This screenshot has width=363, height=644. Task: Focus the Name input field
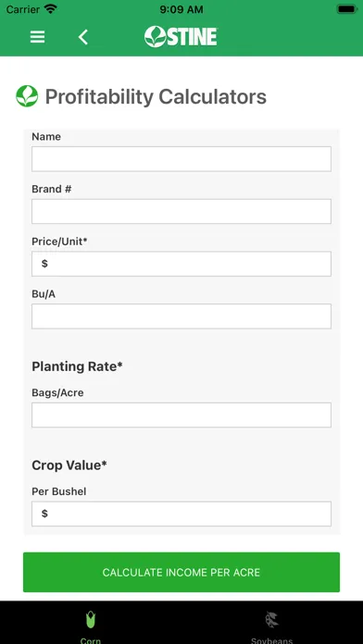click(181, 159)
